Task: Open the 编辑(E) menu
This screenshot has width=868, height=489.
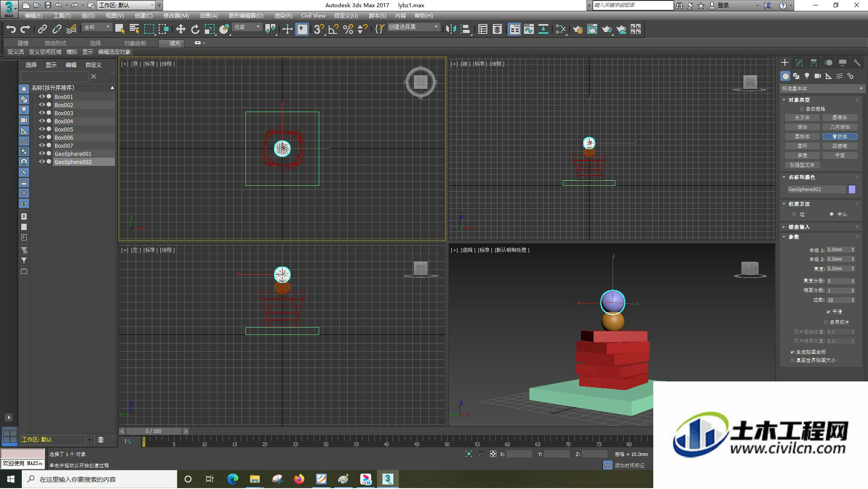Action: pos(33,16)
